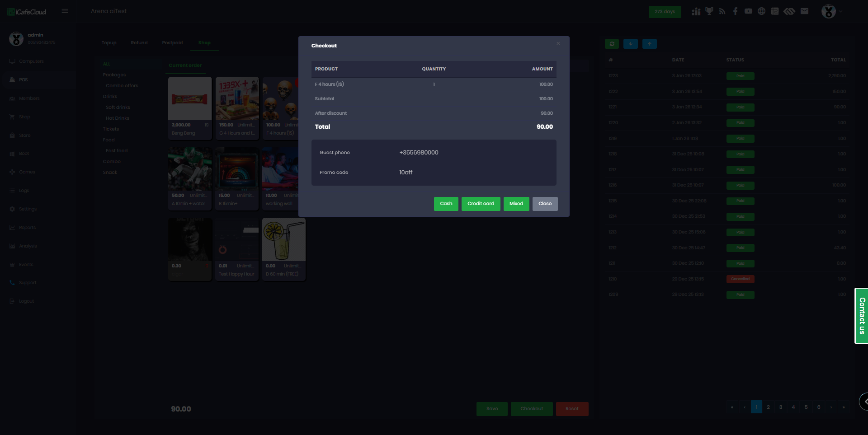Click the trophy icon in top bar
Viewport: 868px width, 435px height.
pyautogui.click(x=709, y=11)
